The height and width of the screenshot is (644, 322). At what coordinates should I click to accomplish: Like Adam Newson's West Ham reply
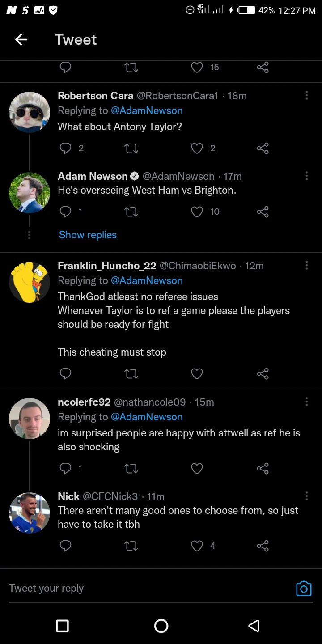[x=197, y=212]
